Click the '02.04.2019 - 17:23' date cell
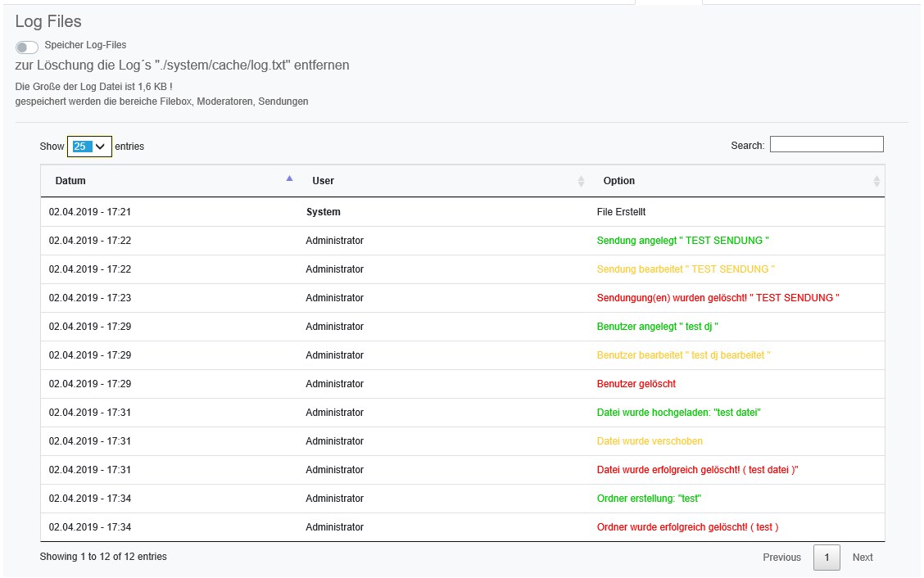The width and height of the screenshot is (924, 578). [90, 298]
